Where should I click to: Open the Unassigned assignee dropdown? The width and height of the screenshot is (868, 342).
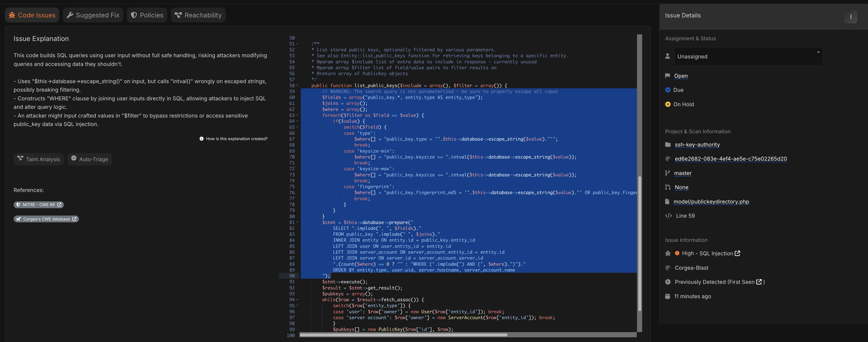[748, 56]
